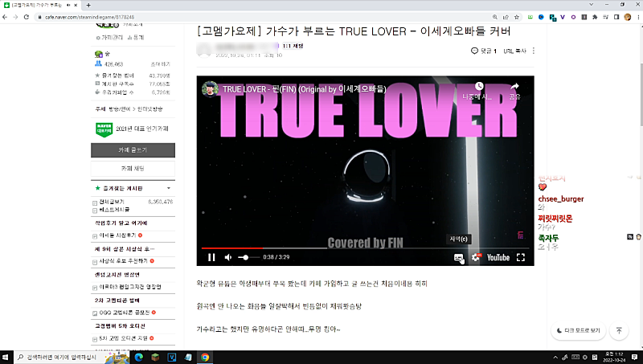Open new tab with plus button
643x364 pixels.
coord(88,5)
